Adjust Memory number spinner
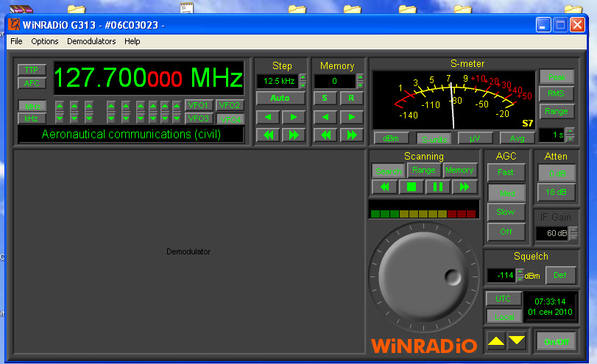The height and width of the screenshot is (364, 597). coord(360,81)
